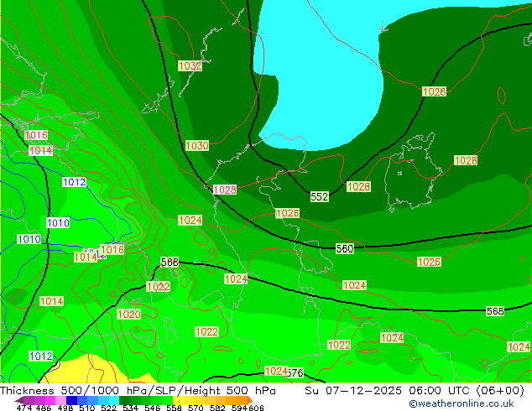
Task: Click the 570 legend value
Action: [196, 408]
